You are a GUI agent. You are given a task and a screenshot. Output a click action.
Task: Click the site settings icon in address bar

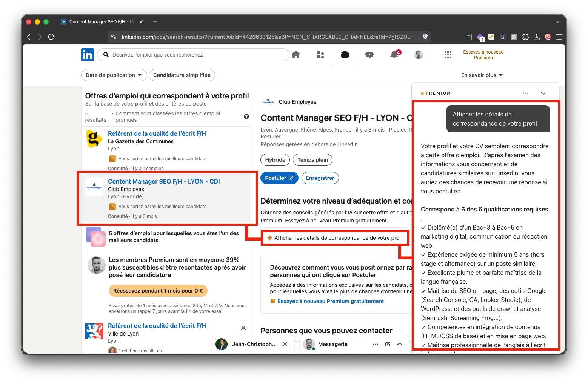[114, 37]
